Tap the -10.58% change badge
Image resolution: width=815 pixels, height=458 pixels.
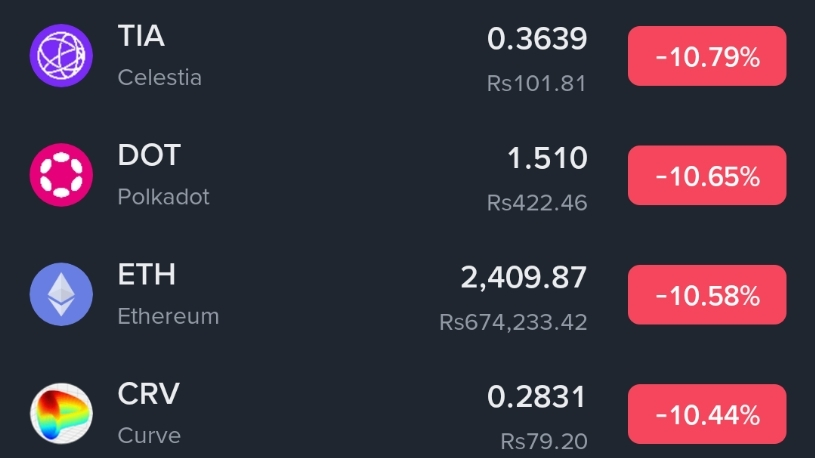click(707, 296)
